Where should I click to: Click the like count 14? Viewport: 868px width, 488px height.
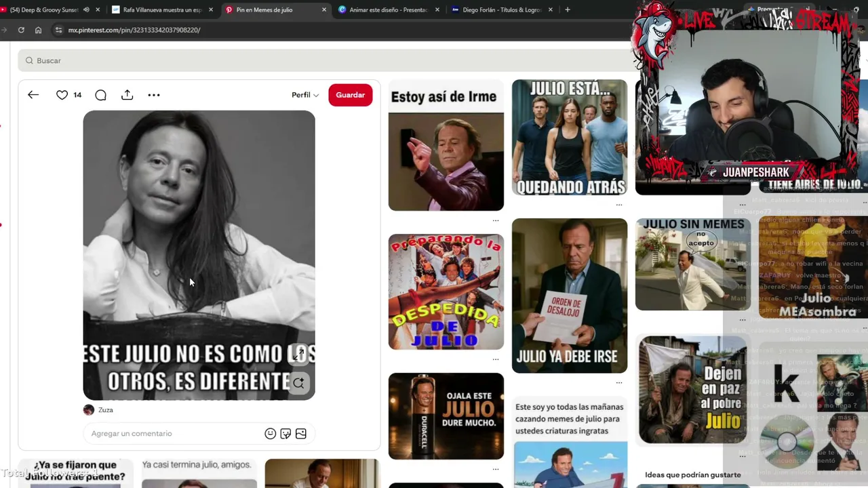(x=77, y=95)
